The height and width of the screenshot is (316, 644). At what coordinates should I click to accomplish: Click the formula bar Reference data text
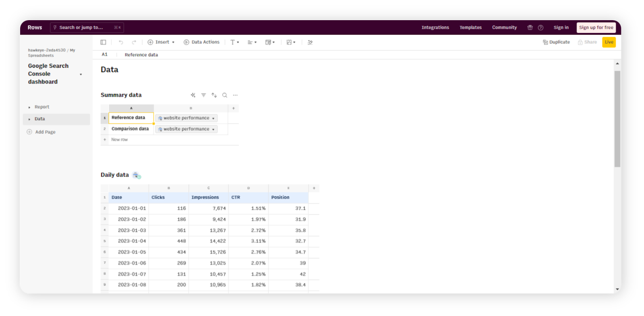coord(141,55)
